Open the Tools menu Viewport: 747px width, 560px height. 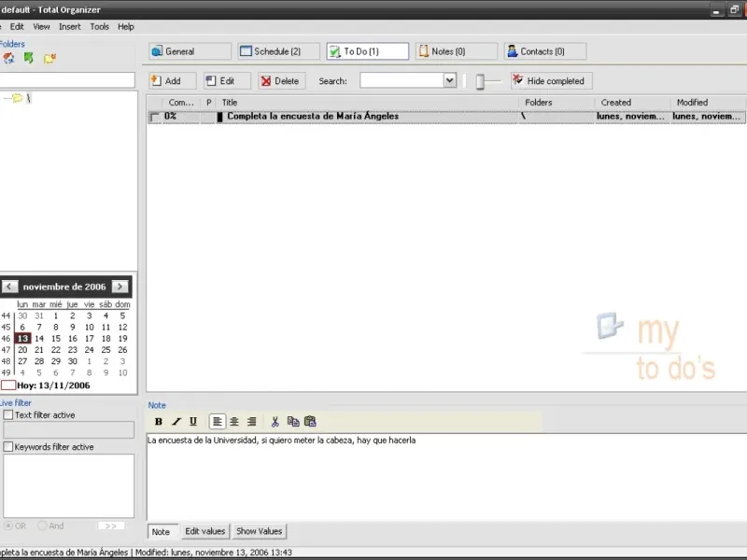coord(100,27)
